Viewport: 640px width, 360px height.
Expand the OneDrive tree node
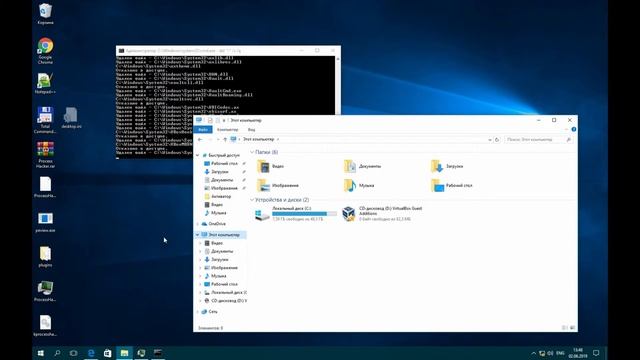pos(198,224)
